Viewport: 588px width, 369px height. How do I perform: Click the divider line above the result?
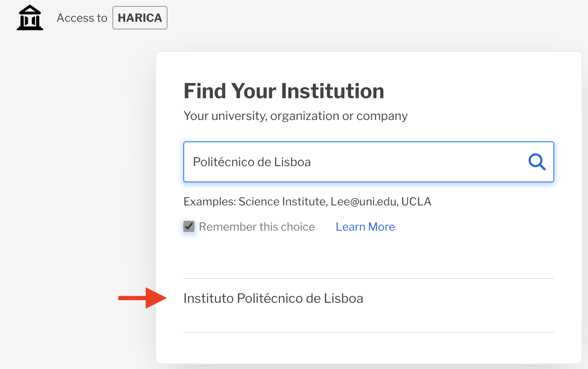click(368, 278)
